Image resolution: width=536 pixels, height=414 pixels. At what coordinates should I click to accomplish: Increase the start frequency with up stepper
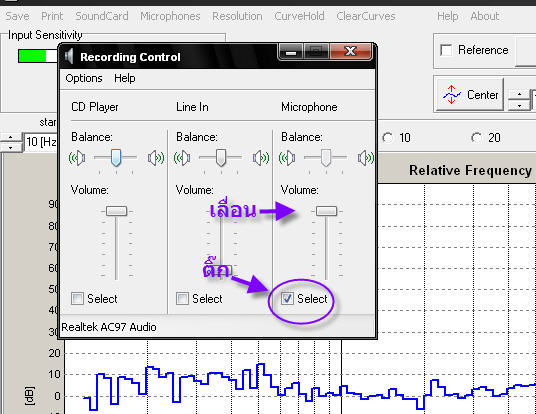[11, 137]
